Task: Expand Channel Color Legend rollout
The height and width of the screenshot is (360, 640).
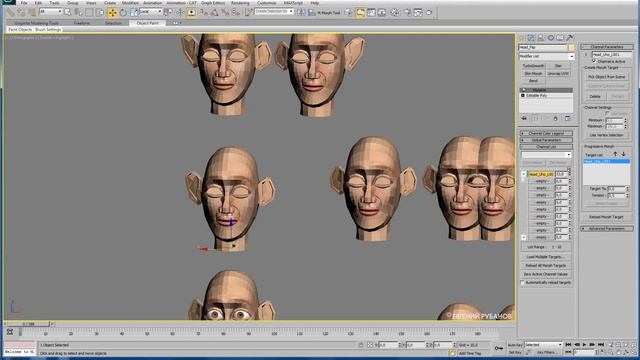Action: coord(546,133)
